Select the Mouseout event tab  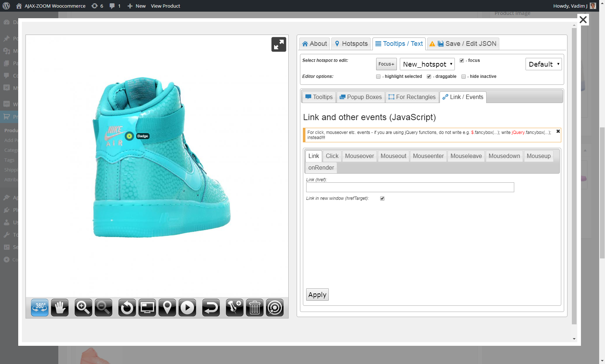click(x=393, y=156)
